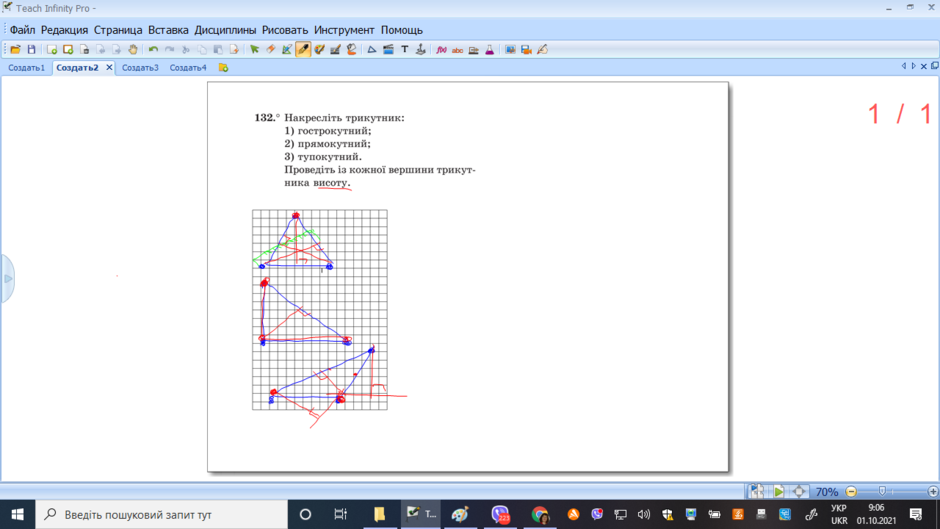Open Chrome from the taskbar
The height and width of the screenshot is (529, 940).
point(540,515)
